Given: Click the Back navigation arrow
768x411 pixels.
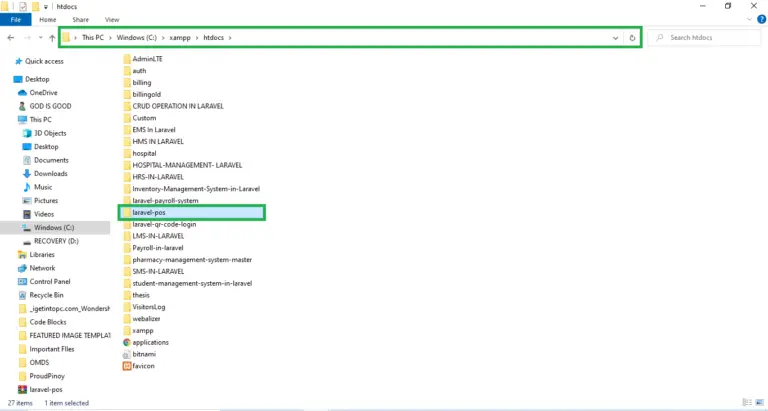Looking at the screenshot, I should (x=10, y=38).
